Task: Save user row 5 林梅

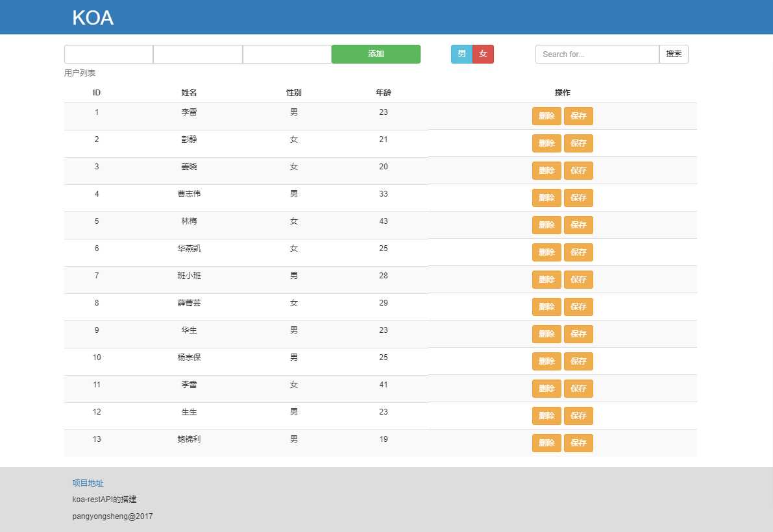Action: [x=578, y=225]
